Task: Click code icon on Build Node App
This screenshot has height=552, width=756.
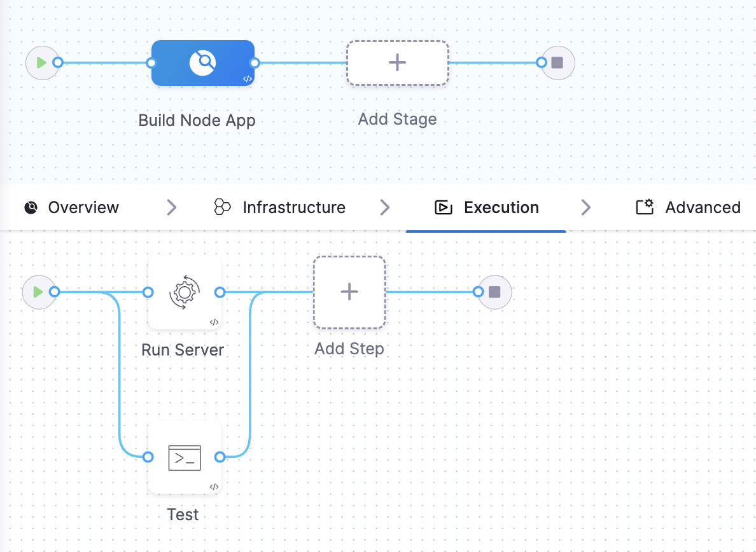Action: [x=248, y=79]
